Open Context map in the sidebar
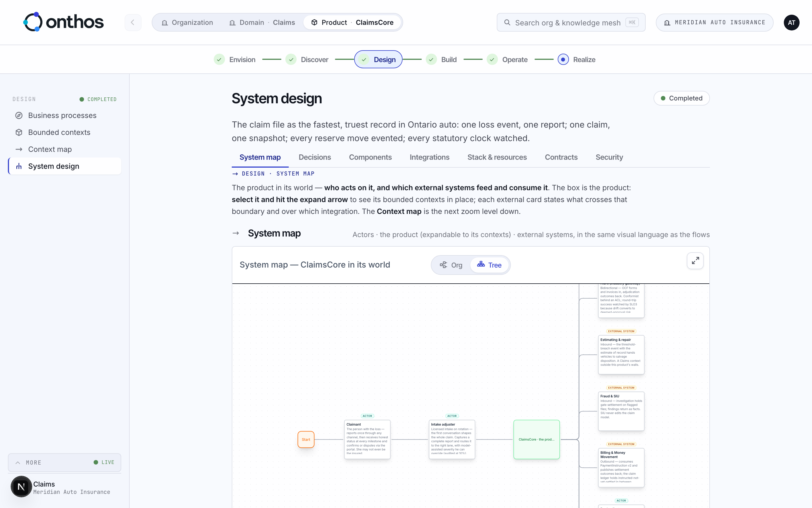This screenshot has height=508, width=812. (x=65, y=149)
